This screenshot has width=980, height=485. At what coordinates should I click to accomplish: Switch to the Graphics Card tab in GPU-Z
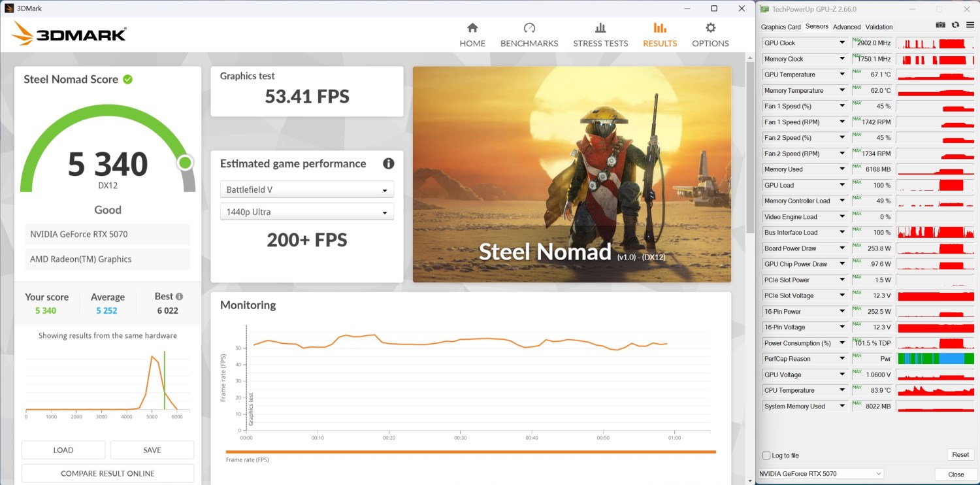click(781, 27)
